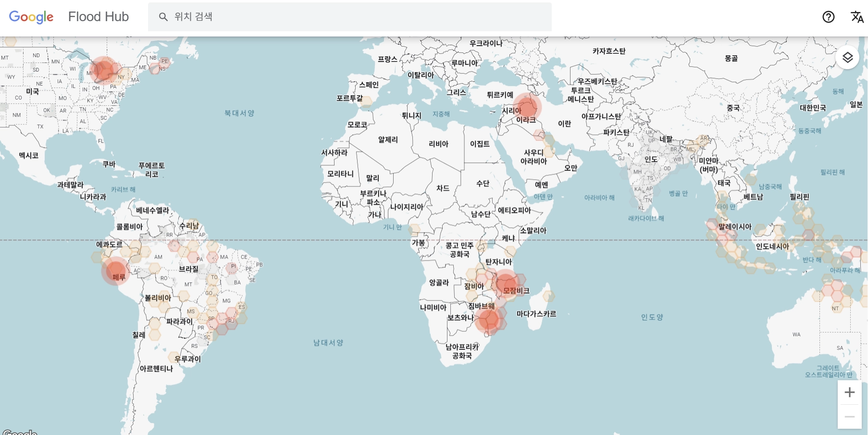Click the hexagon marker near Uruguay (우루과이)
Image resolution: width=868 pixels, height=435 pixels.
point(174,358)
